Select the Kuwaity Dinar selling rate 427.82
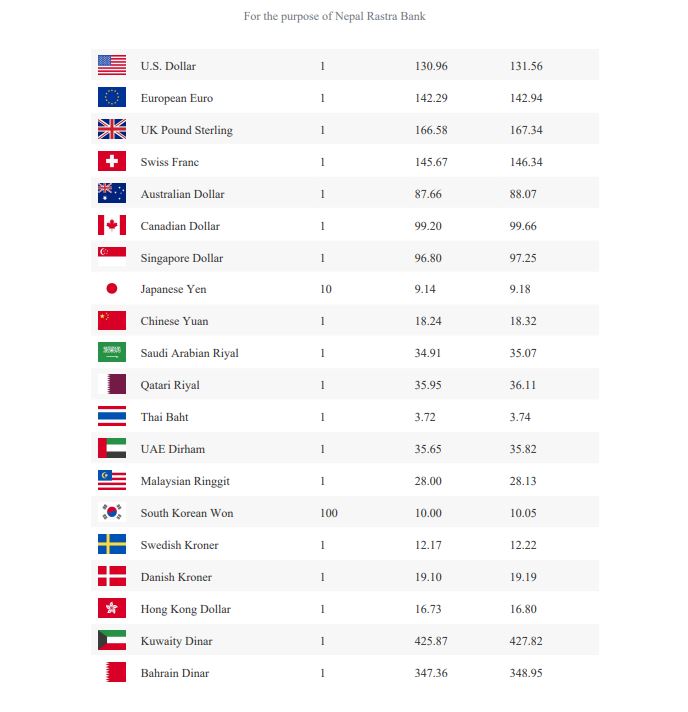Screen dimensions: 688x712 tap(526, 641)
